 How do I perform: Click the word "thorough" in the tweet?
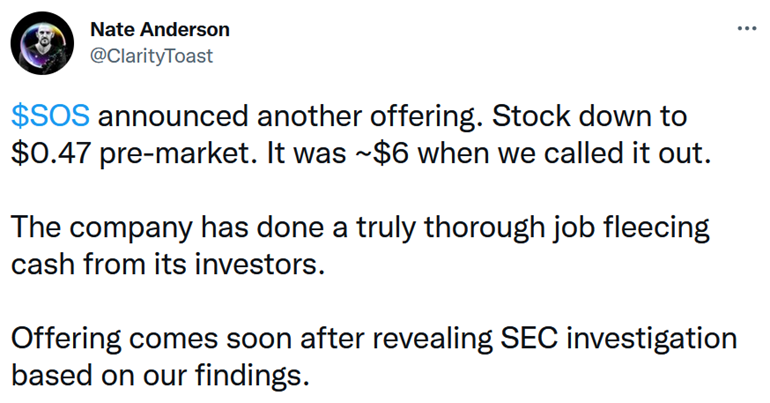pos(485,228)
